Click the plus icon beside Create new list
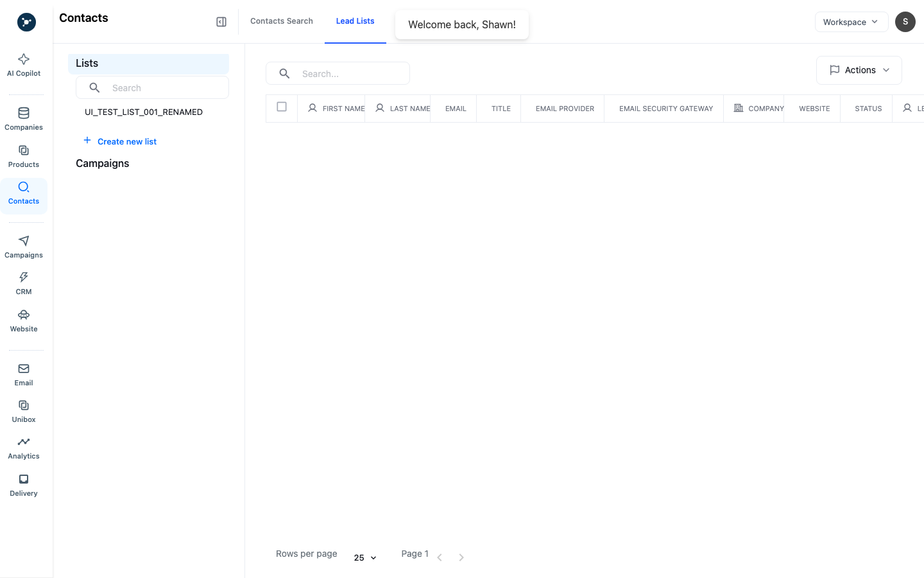Viewport: 924px width, 578px height. click(x=87, y=140)
